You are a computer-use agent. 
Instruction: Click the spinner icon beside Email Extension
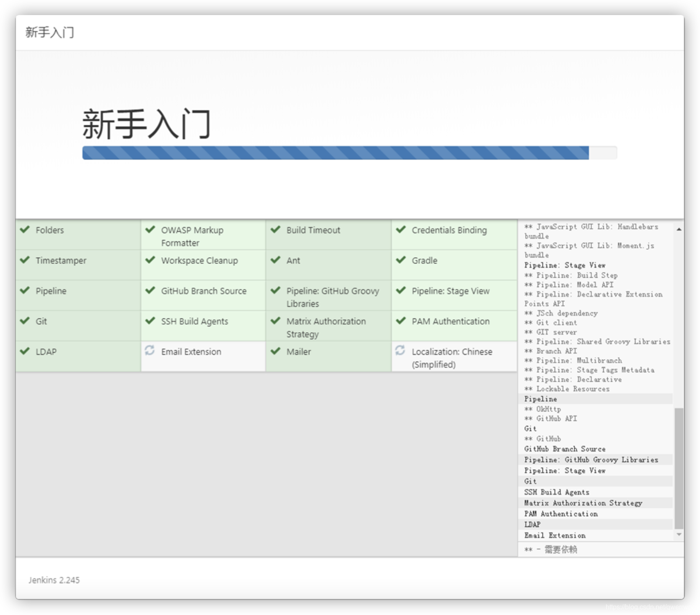point(150,351)
